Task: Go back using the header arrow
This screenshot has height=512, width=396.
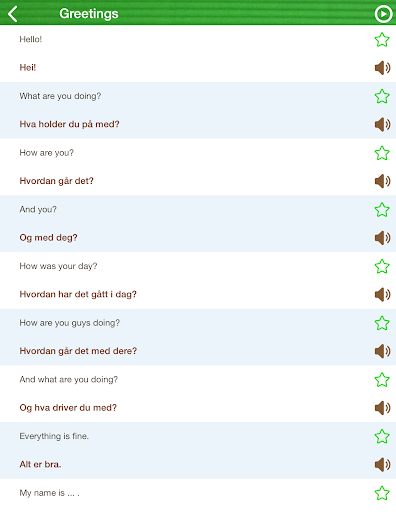Action: click(13, 14)
